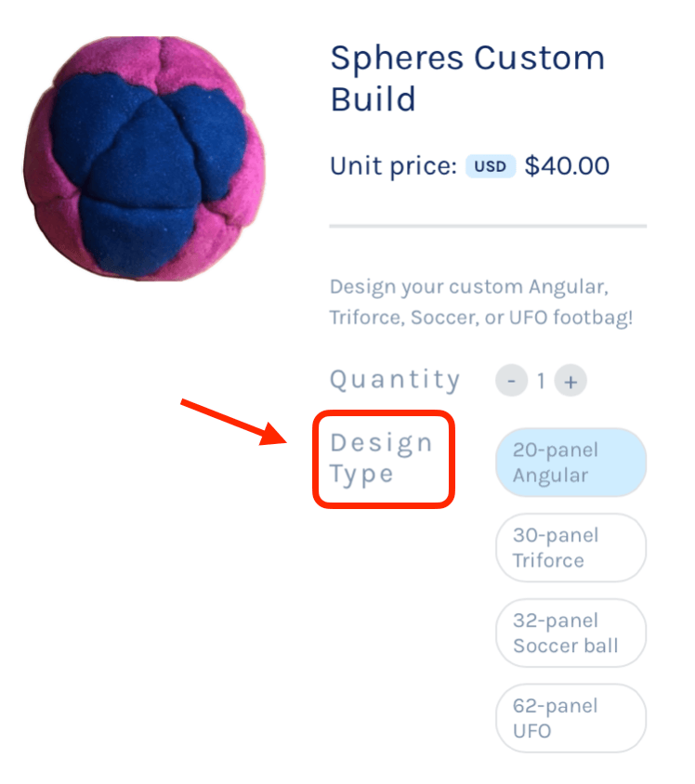The image size is (695, 784).
Task: Click the "Design Type" label
Action: pyautogui.click(x=381, y=458)
